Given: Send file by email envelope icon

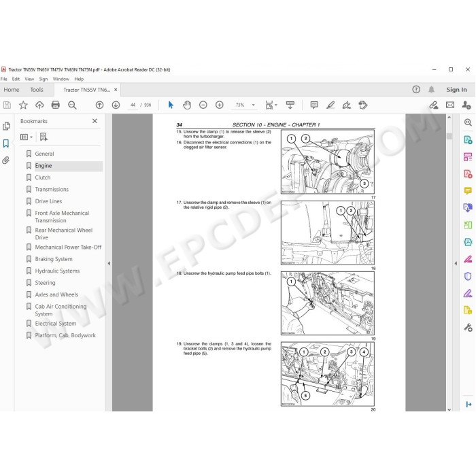Looking at the screenshot, I should point(450,105).
